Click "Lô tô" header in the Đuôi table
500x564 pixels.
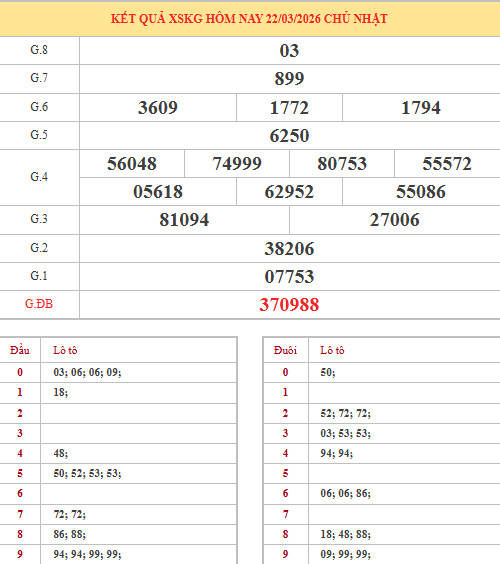pyautogui.click(x=332, y=350)
